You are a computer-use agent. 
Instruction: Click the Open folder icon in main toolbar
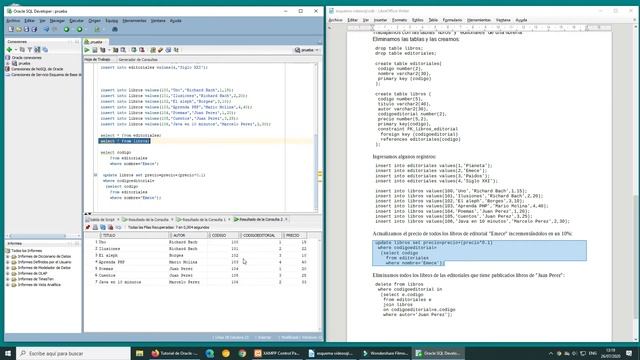[19, 29]
